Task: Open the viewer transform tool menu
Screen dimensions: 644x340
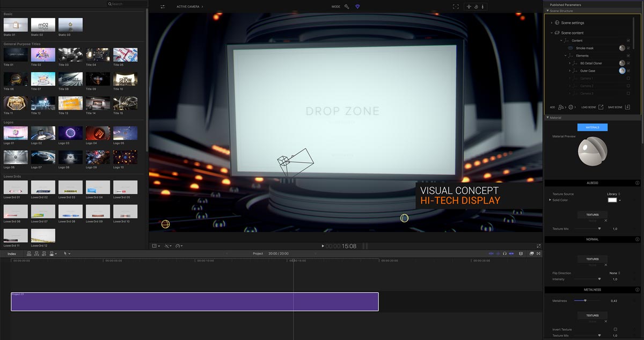Action: tap(169, 246)
